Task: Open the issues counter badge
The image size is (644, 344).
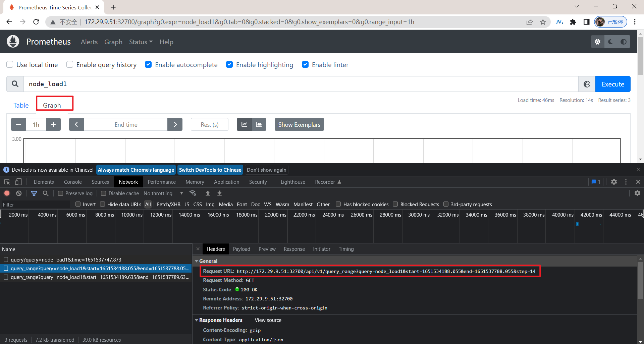Action: [x=596, y=182]
